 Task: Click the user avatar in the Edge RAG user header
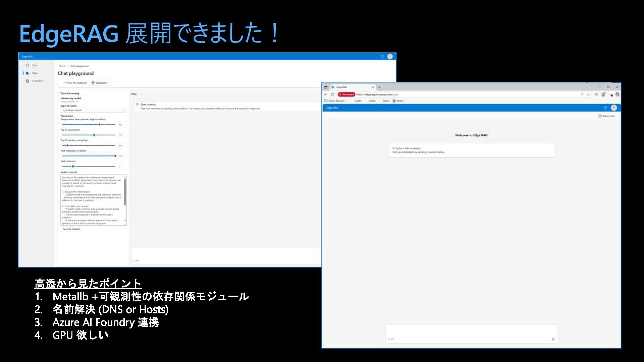[614, 108]
